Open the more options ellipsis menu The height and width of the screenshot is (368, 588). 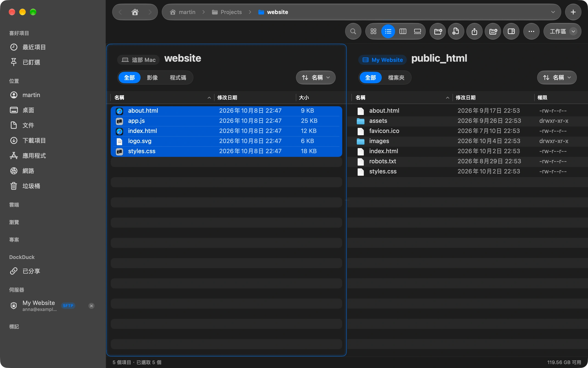[531, 32]
